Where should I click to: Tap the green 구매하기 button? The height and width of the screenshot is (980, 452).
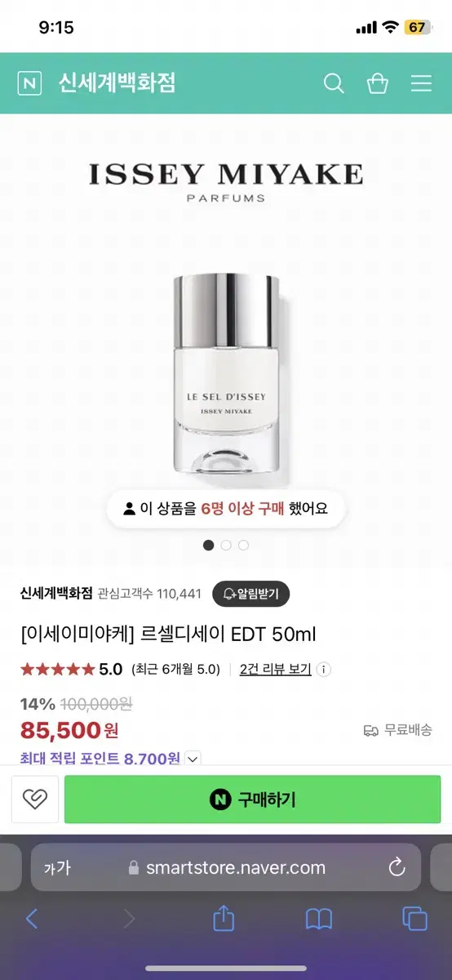pyautogui.click(x=252, y=800)
